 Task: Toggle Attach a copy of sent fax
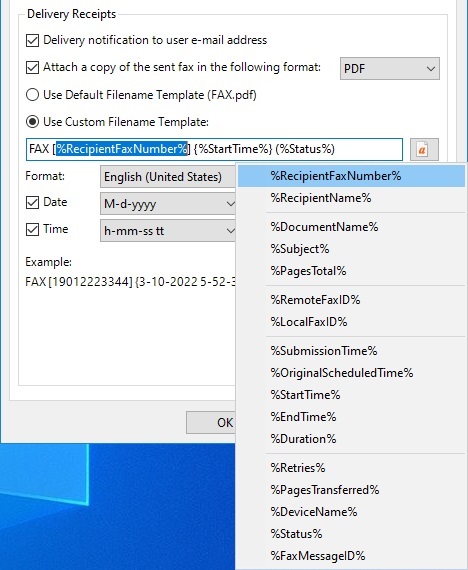[32, 68]
